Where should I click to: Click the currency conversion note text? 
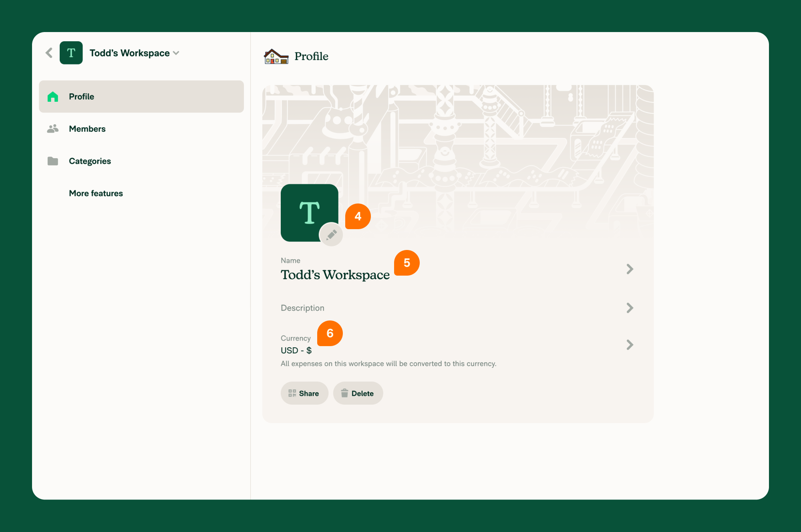[388, 364]
